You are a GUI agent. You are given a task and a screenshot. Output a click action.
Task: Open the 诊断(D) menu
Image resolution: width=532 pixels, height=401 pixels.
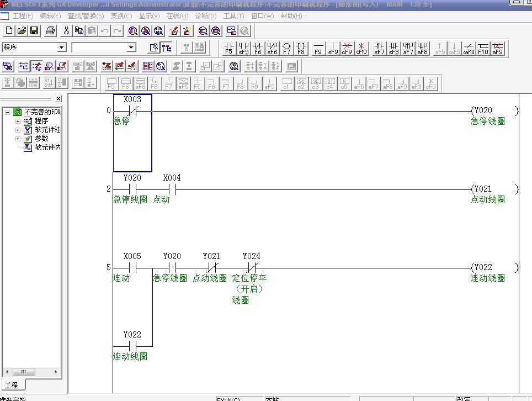point(206,16)
